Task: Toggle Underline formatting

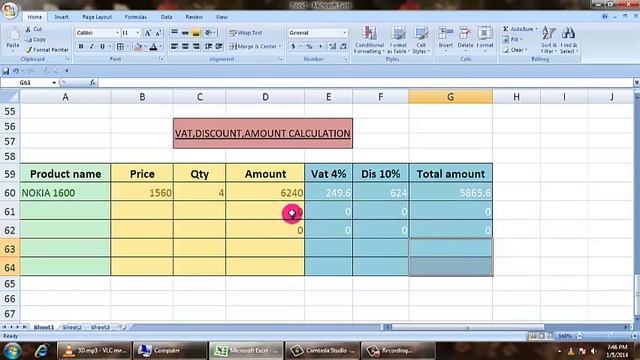Action: [102, 47]
